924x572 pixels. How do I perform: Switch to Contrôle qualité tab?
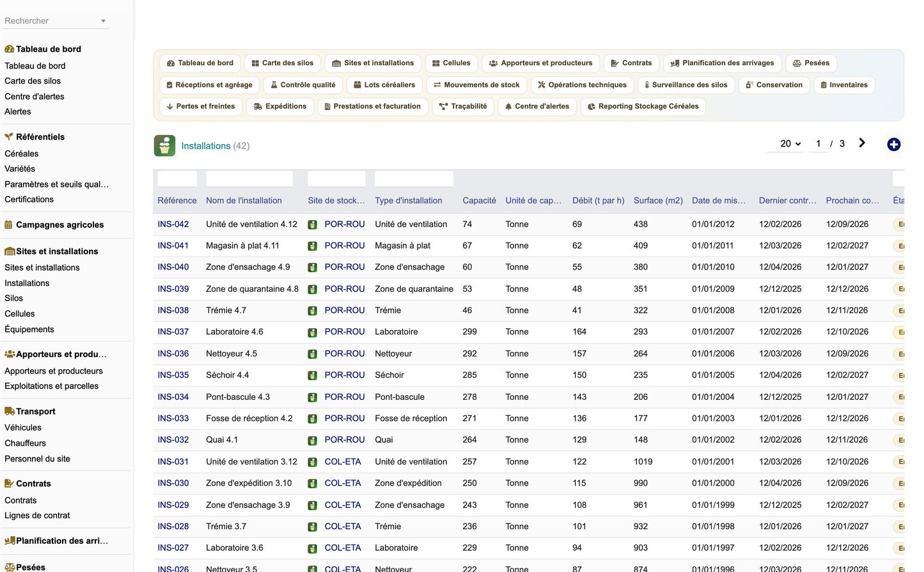click(302, 85)
